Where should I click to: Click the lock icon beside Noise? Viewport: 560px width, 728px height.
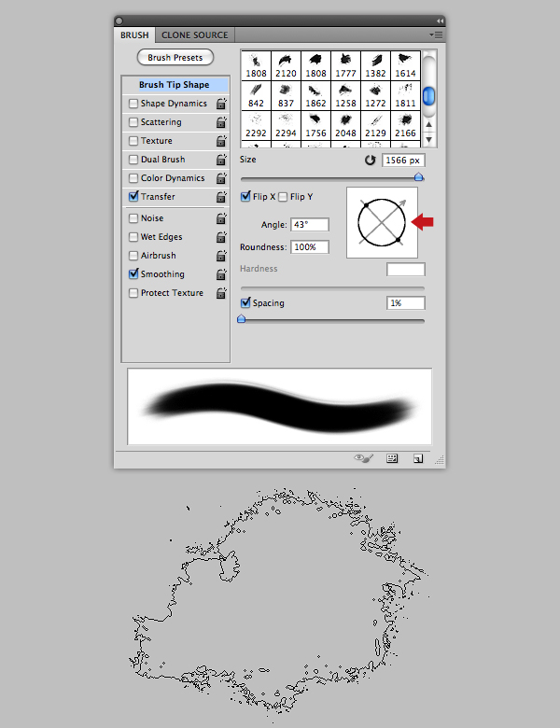[x=221, y=218]
